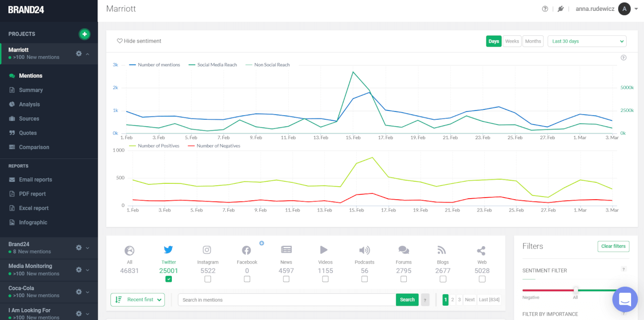Image resolution: width=644 pixels, height=320 pixels.
Task: Click the Instagram source icon
Action: point(207,250)
